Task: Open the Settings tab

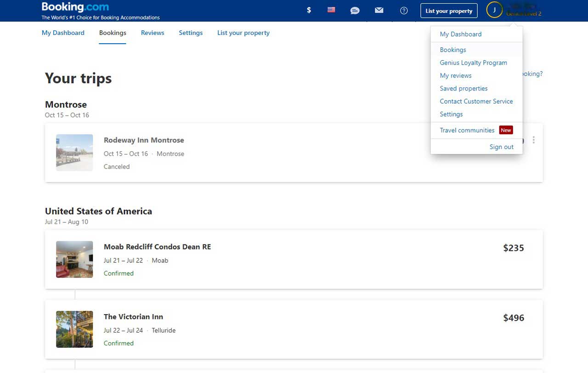Action: (x=191, y=33)
